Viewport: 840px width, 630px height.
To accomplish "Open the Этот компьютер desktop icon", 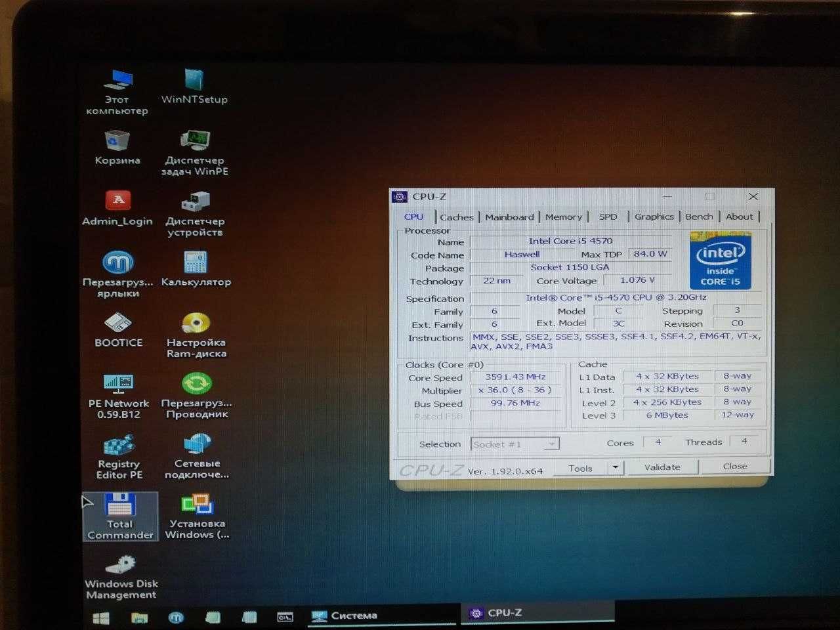I will click(117, 92).
